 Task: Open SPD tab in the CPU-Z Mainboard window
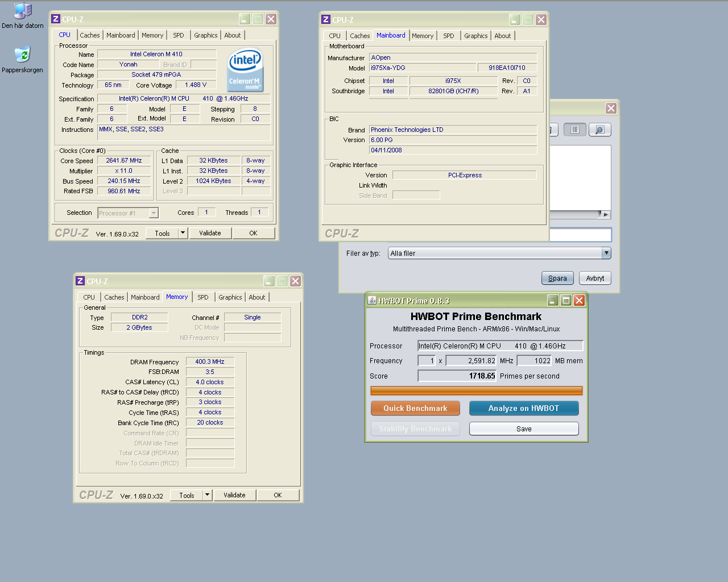coord(449,36)
